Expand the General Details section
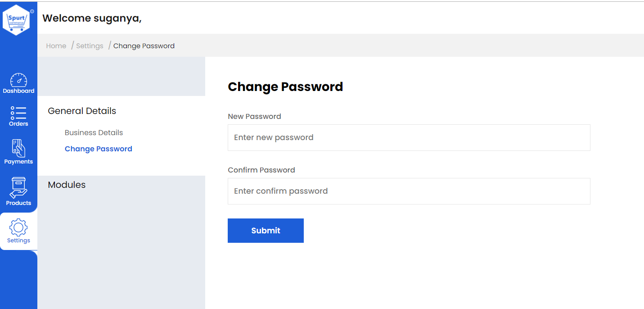This screenshot has height=309, width=644. pyautogui.click(x=82, y=111)
